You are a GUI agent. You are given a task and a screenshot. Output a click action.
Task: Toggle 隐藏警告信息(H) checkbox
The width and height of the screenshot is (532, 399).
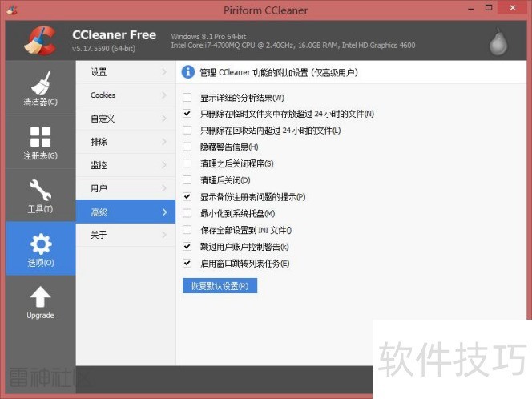(187, 147)
